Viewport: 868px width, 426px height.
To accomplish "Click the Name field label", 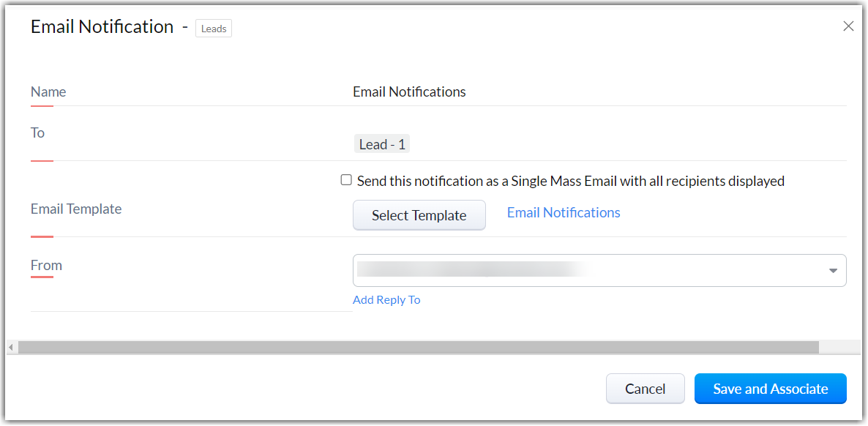I will 48,92.
